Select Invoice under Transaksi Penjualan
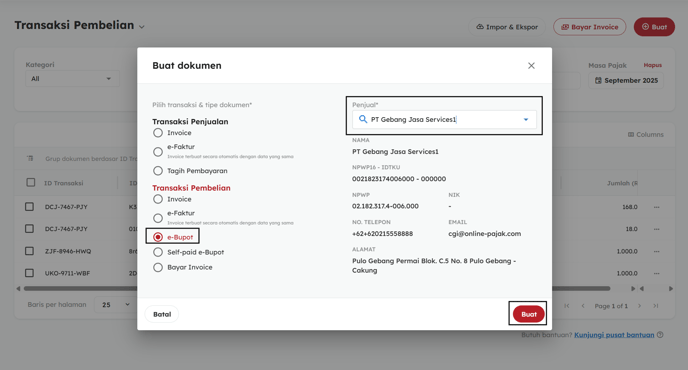The height and width of the screenshot is (370, 688). (158, 133)
